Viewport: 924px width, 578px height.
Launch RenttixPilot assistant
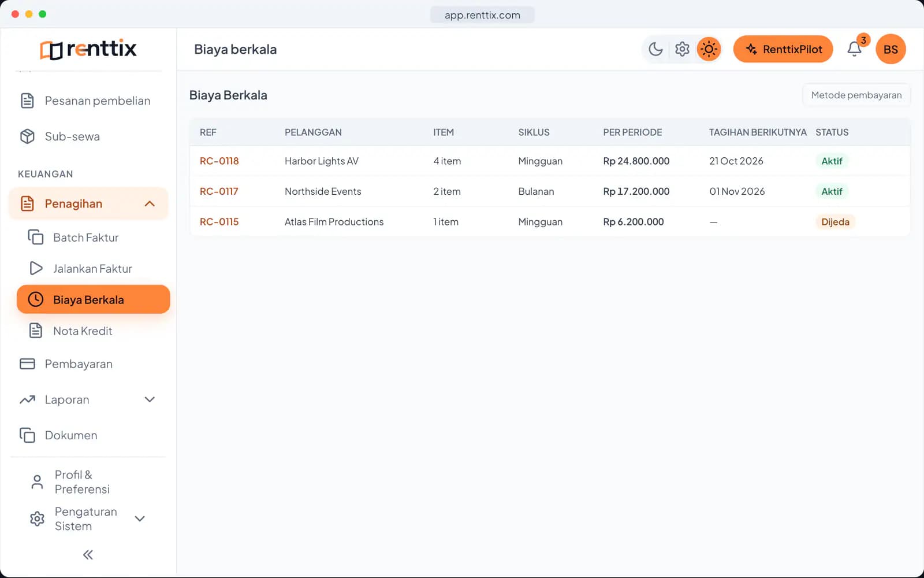783,49
